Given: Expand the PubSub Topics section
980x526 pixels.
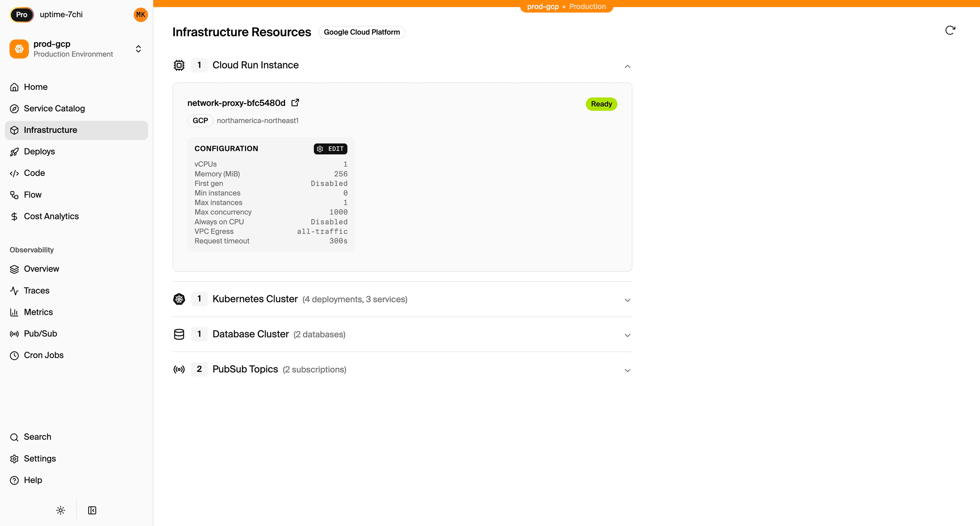Looking at the screenshot, I should point(627,370).
